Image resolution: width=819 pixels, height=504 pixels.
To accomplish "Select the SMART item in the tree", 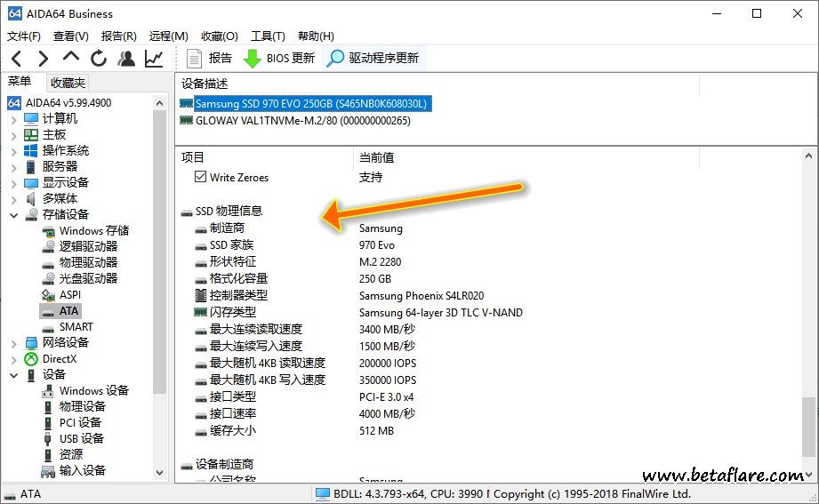I will [76, 327].
